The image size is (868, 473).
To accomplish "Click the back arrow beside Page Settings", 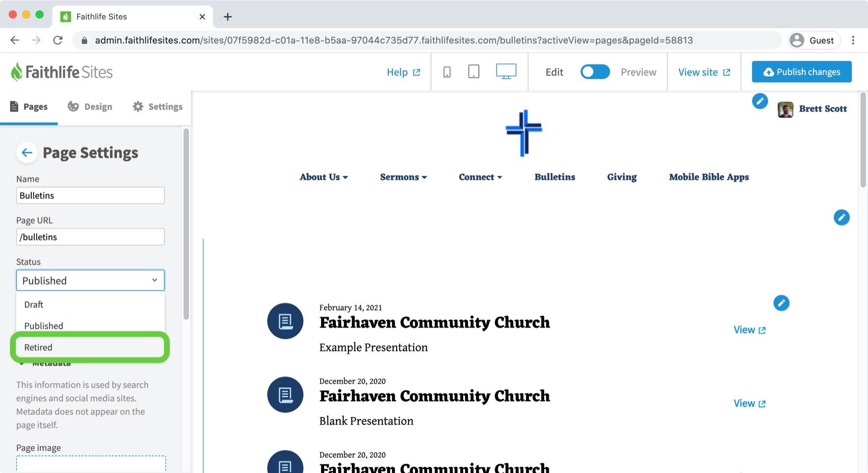I will pyautogui.click(x=27, y=153).
